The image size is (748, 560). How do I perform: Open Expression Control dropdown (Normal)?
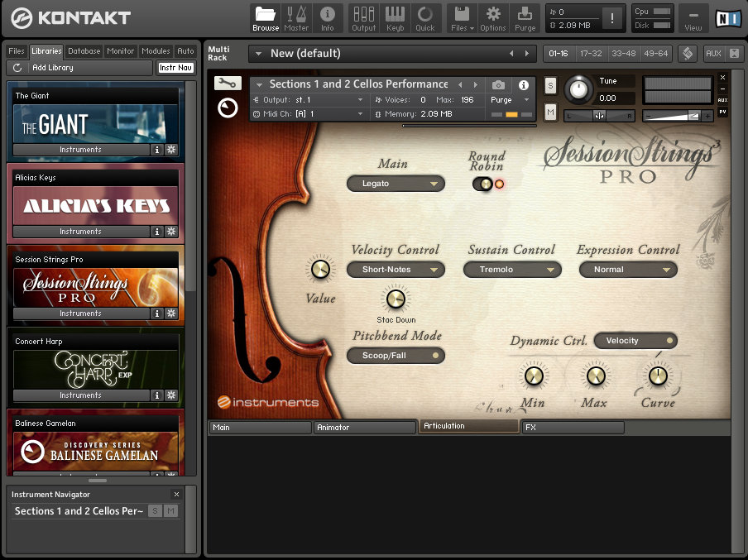tap(628, 270)
